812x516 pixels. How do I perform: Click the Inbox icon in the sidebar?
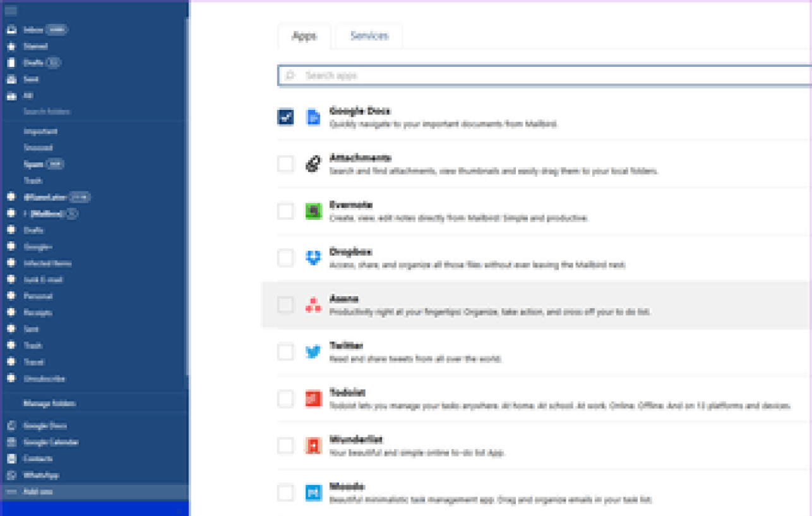11,30
